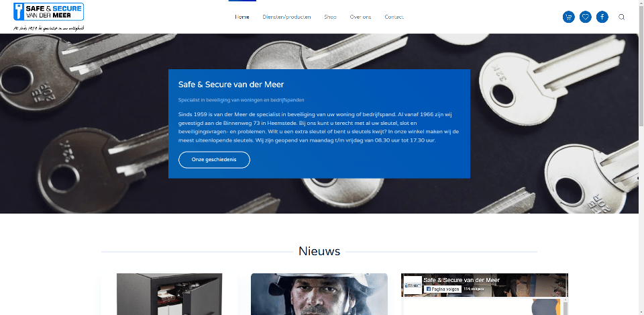
Task: Click the 'Safe & Secure van der Meer' banner heading
Action: [x=231, y=85]
